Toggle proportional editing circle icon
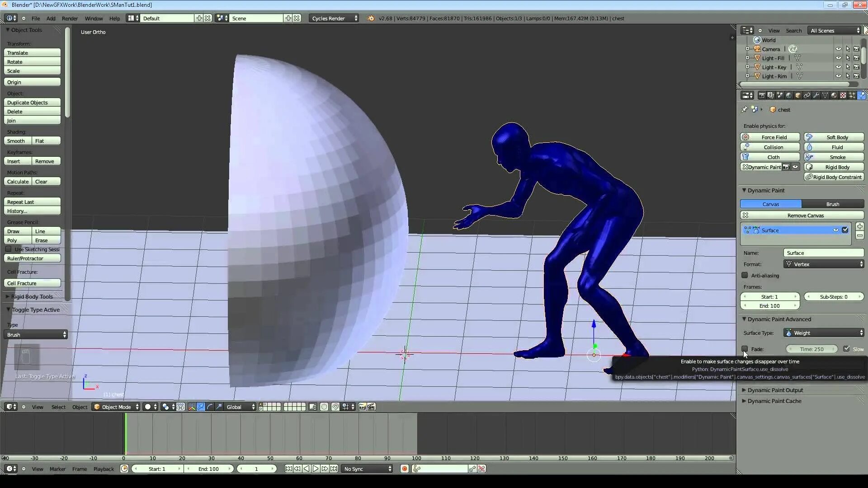The height and width of the screenshot is (488, 868). coord(324,407)
